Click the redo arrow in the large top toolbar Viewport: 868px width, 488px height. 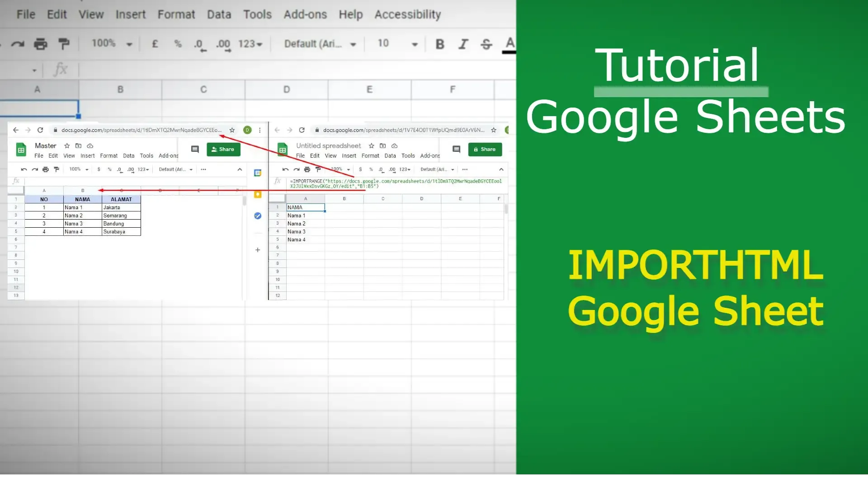pos(18,44)
